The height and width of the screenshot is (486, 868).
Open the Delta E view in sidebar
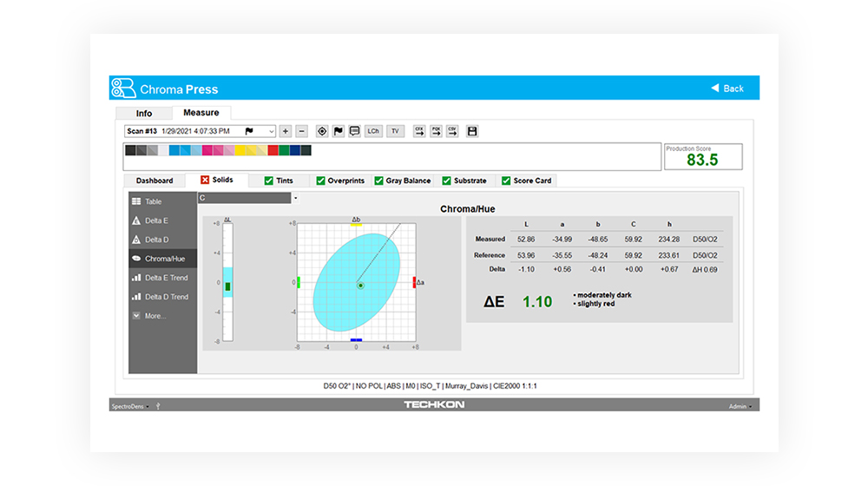156,220
